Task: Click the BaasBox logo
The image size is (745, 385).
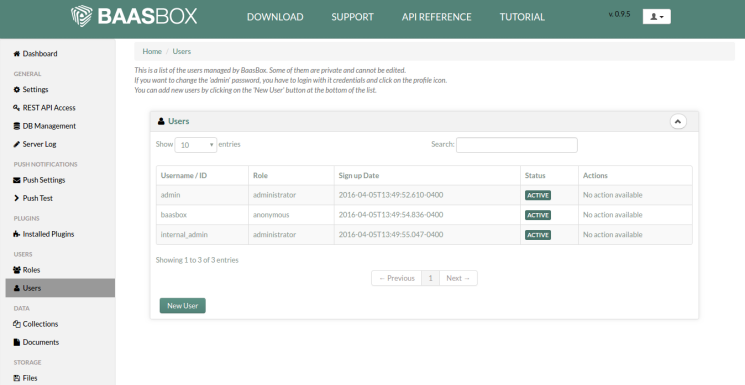Action: pyautogui.click(x=134, y=16)
